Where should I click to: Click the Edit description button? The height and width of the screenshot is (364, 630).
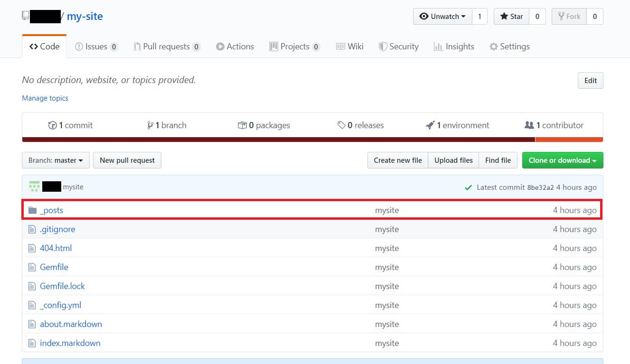pos(591,81)
